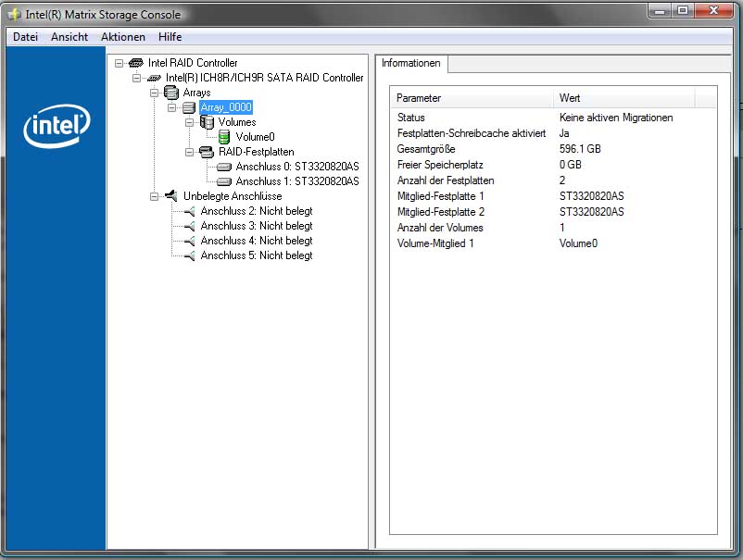Click the Intel logo in the sidebar
This screenshot has height=560, width=743.
point(57,126)
